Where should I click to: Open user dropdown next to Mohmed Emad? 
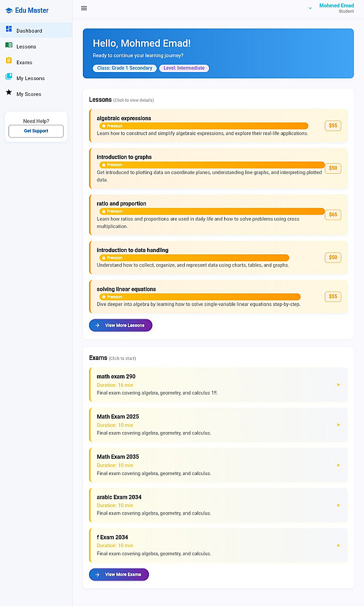point(310,8)
